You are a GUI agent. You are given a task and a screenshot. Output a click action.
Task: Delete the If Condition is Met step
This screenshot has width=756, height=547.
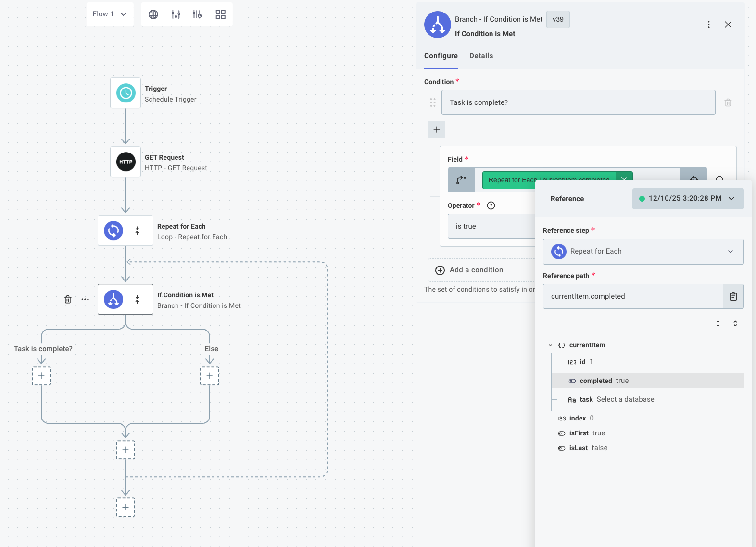[68, 299]
